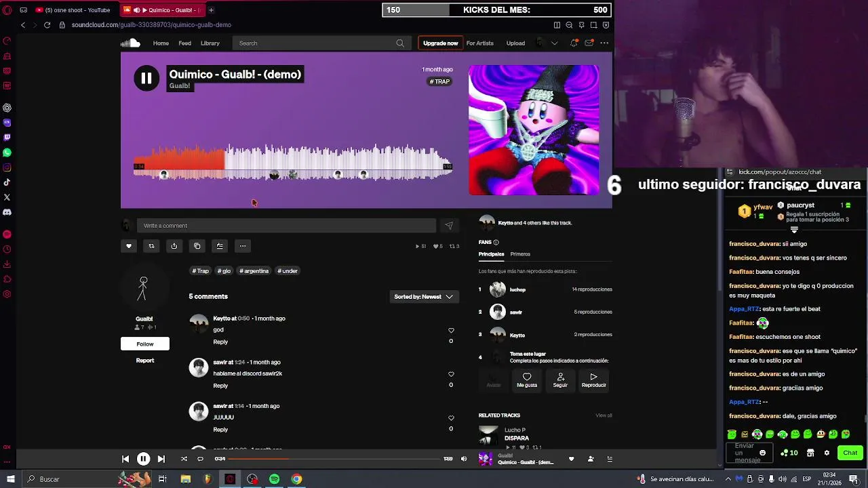
Task: Reload the page
Action: coord(47,25)
